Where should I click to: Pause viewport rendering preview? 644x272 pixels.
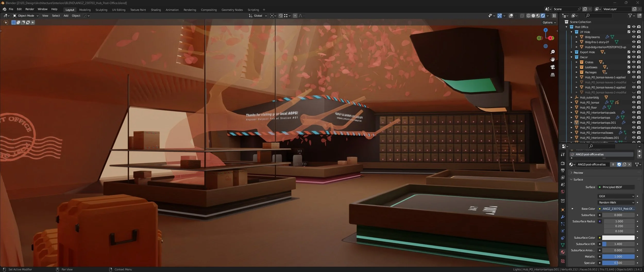554,16
